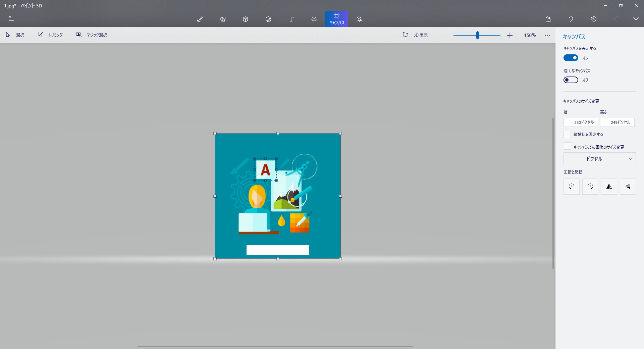The image size is (644, 349).
Task: Open the Stickers tool
Action: coord(268,19)
